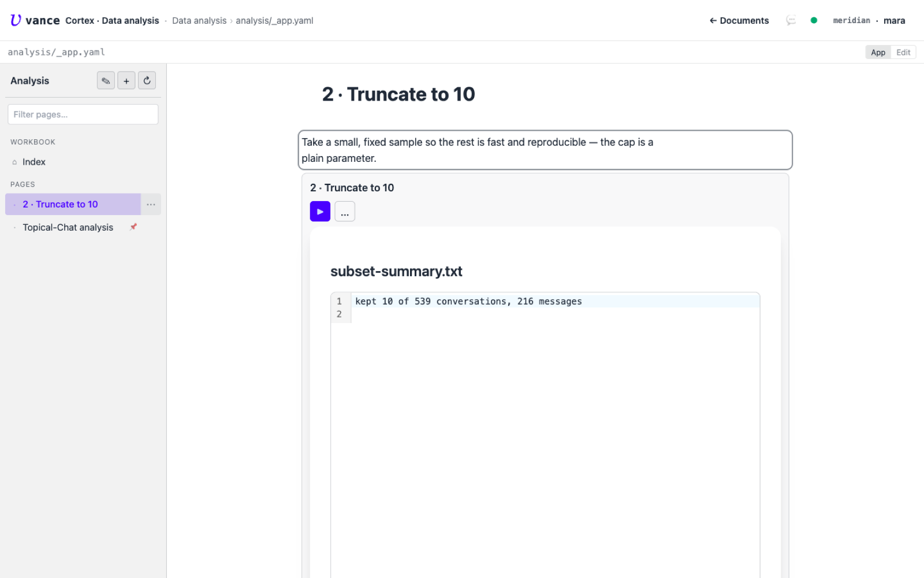Click the pencil edit icon in Analysis sidebar
The height and width of the screenshot is (578, 924).
pos(106,81)
